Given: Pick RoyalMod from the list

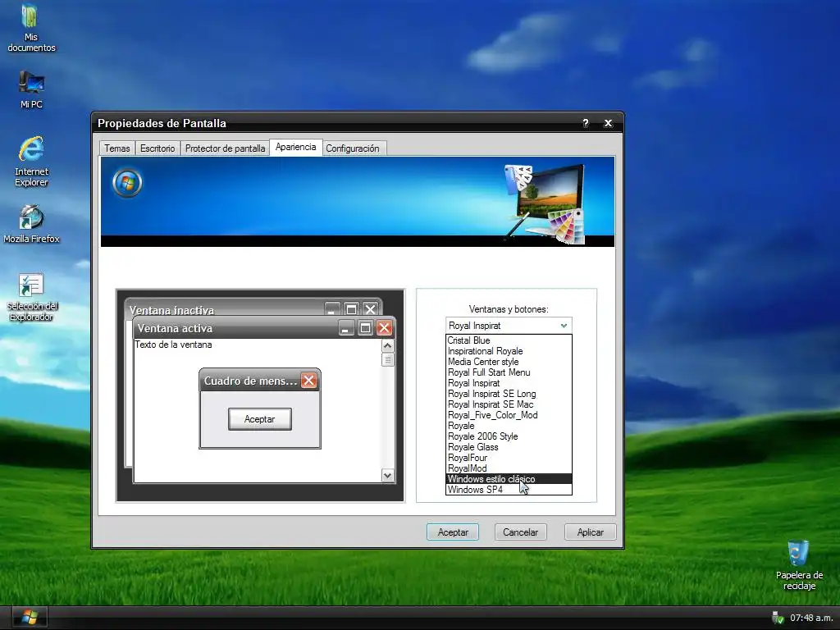Looking at the screenshot, I should [x=509, y=468].
